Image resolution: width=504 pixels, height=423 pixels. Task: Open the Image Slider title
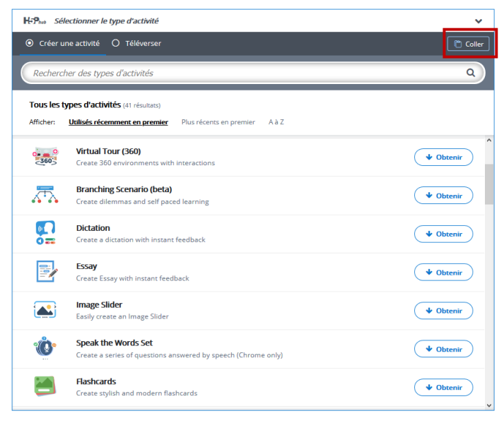click(99, 305)
